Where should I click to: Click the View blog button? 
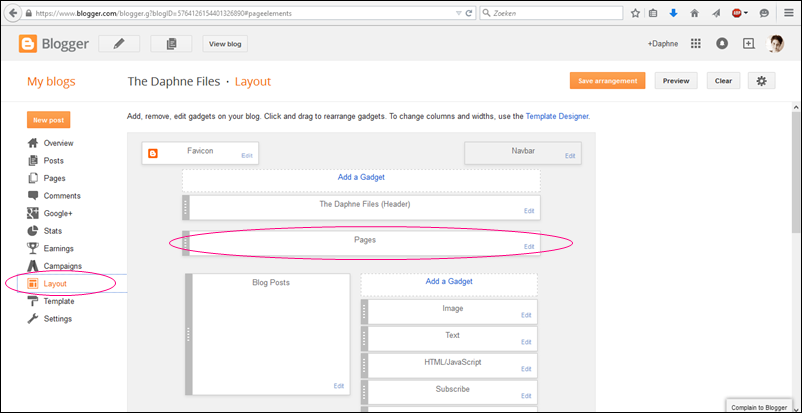point(225,44)
